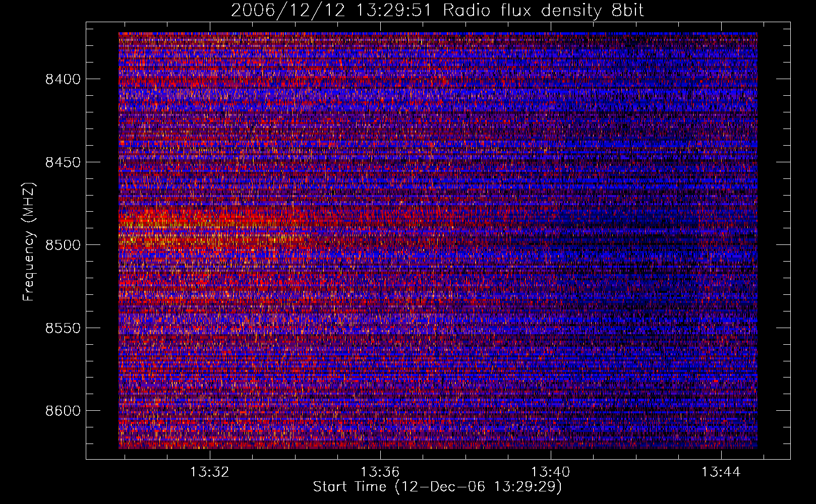This screenshot has width=816, height=504.
Task: Click the 13:44 time axis label
Action: (721, 472)
